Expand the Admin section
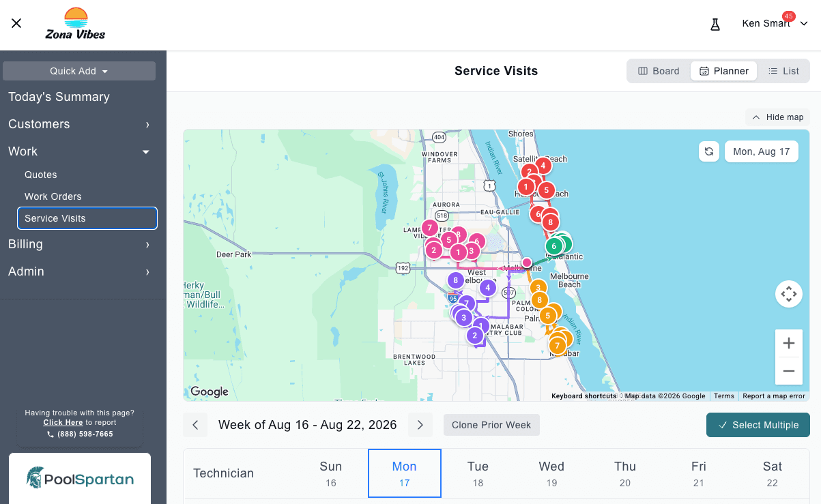821x504 pixels. (79, 271)
